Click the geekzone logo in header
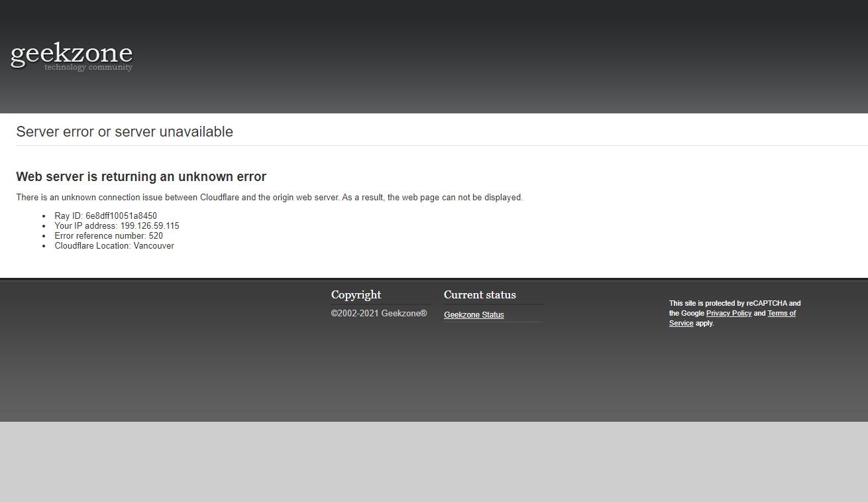Image resolution: width=868 pixels, height=502 pixels. click(x=72, y=53)
